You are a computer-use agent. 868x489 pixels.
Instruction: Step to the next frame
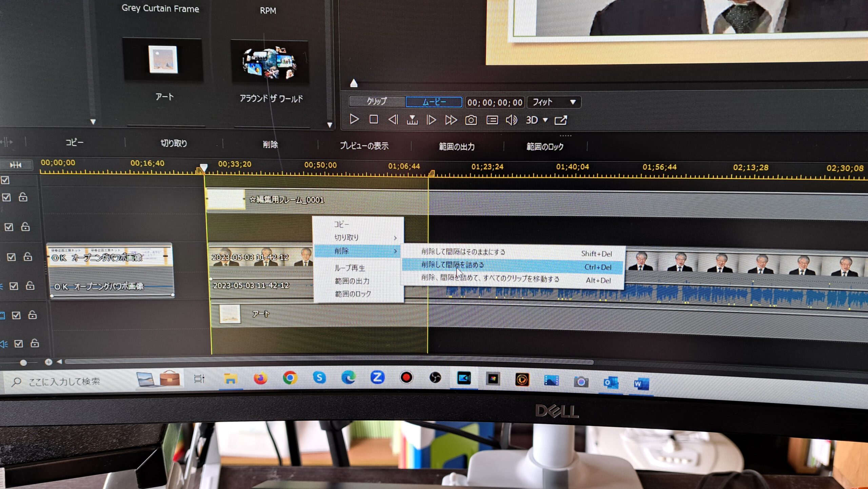click(x=431, y=120)
